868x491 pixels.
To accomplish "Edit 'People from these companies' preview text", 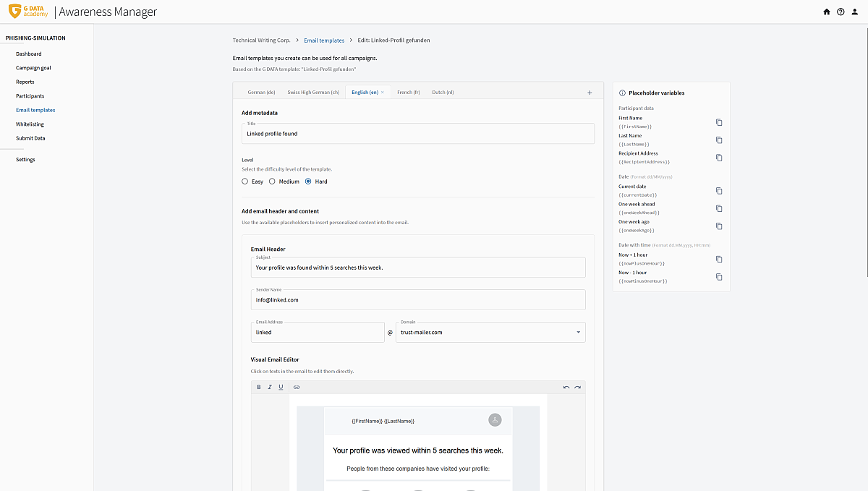I will point(418,469).
